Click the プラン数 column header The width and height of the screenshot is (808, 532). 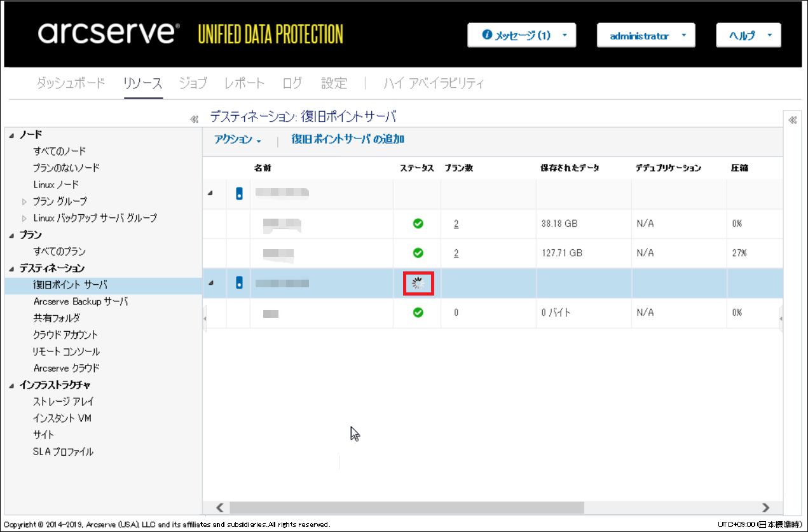point(459,168)
